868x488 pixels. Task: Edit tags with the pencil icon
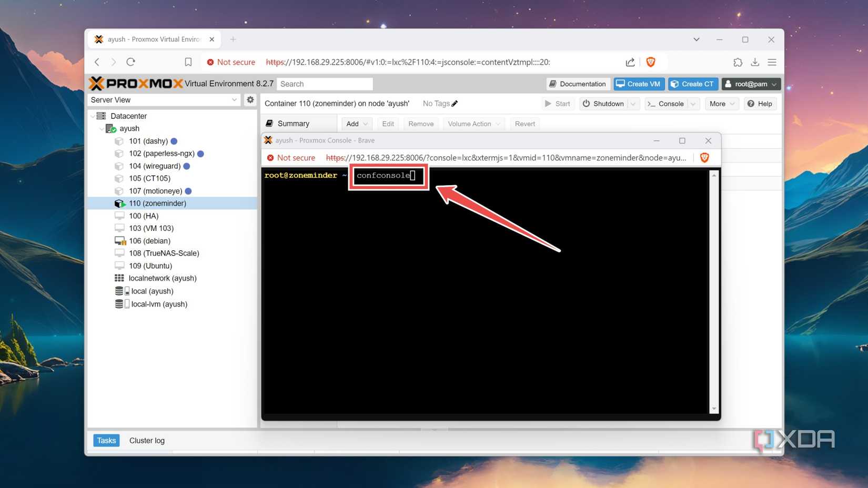pos(455,104)
